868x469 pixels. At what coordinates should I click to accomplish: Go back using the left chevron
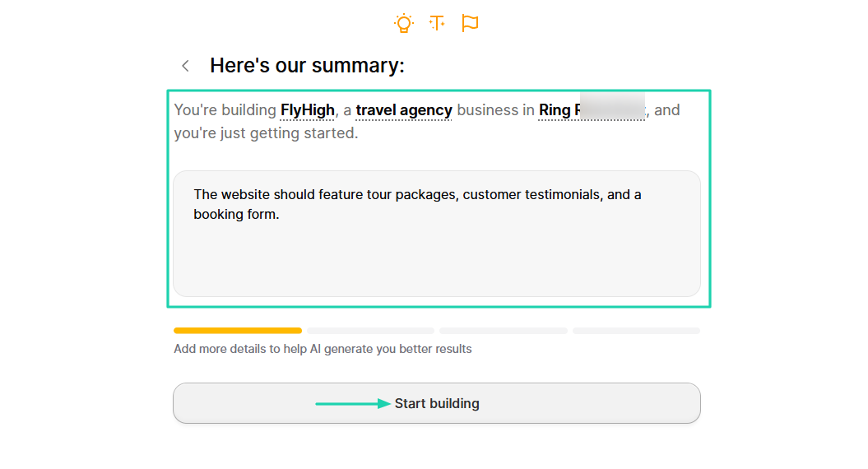(x=185, y=66)
